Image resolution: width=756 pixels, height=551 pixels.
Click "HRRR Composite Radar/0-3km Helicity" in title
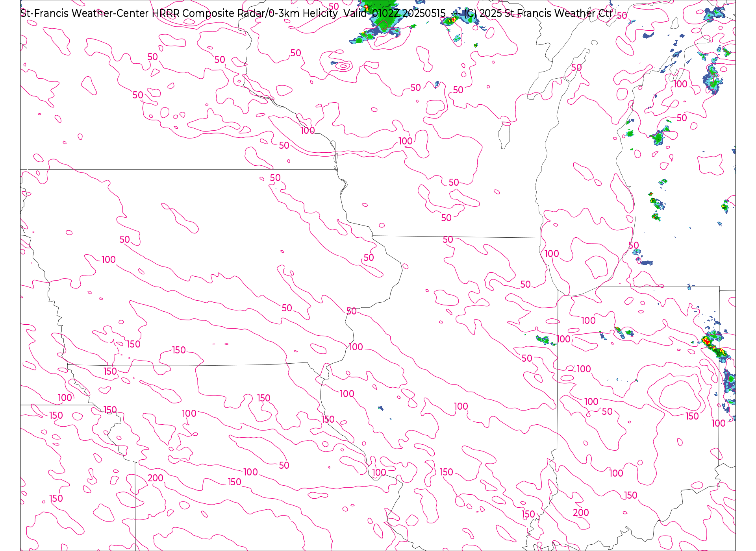tap(245, 13)
